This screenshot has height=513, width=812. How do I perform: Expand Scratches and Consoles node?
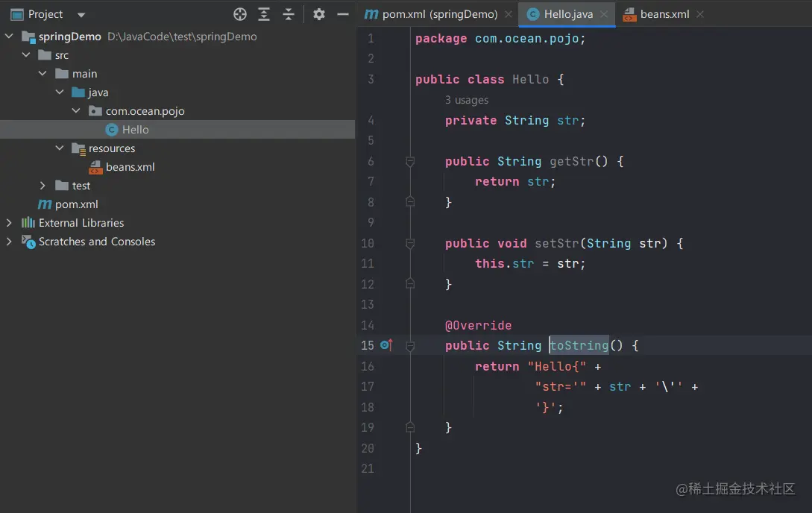(9, 242)
